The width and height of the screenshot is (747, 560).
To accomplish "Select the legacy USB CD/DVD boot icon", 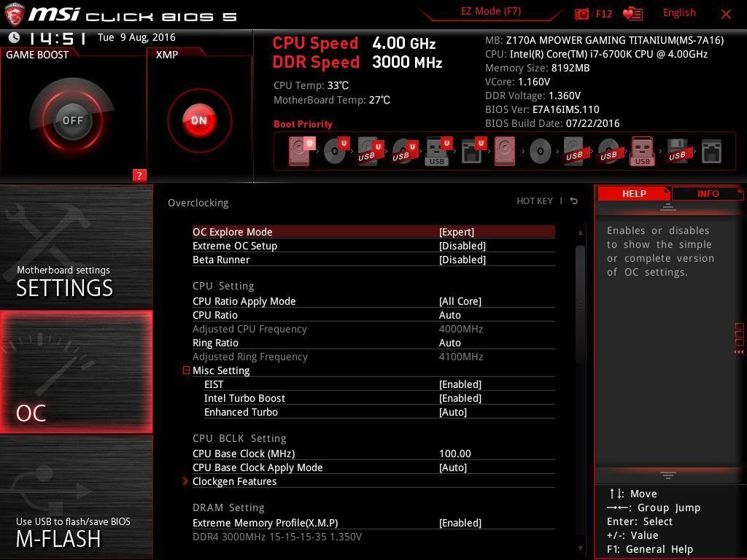I will coord(609,152).
